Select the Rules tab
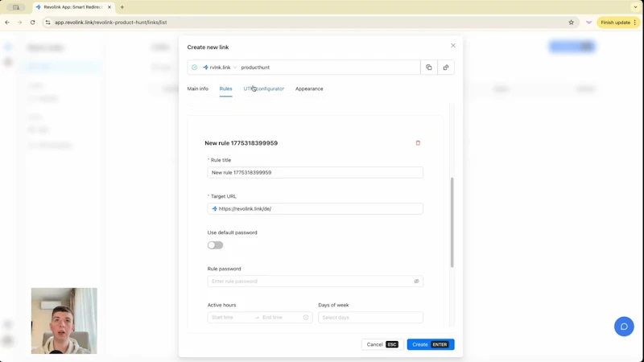The width and height of the screenshot is (644, 362). tap(225, 88)
